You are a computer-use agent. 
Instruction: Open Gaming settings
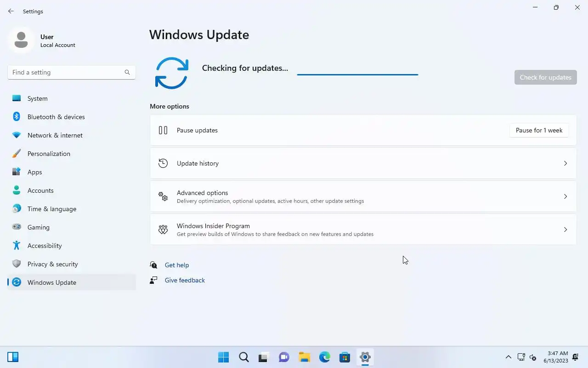[72, 227]
